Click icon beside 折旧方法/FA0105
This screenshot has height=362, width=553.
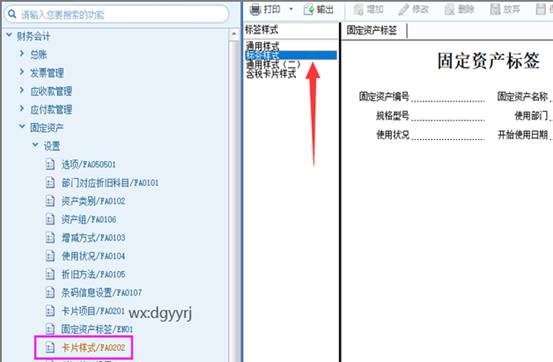[50, 274]
